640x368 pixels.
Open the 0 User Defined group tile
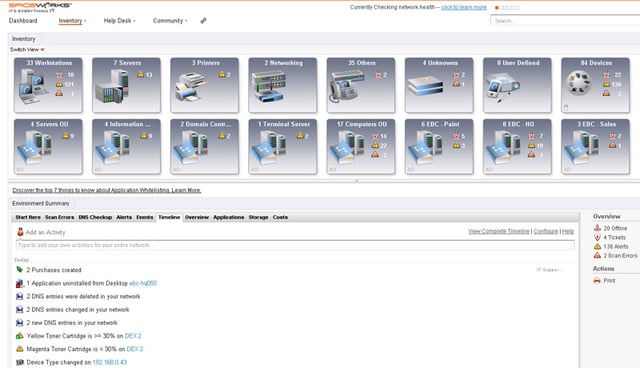(517, 85)
